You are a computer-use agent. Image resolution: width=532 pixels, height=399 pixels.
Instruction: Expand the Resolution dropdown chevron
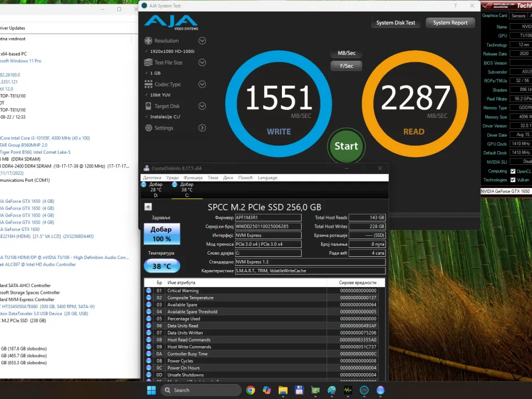202,41
